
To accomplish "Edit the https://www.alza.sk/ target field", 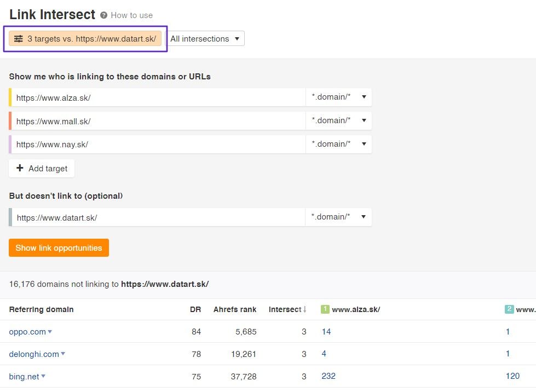I will pyautogui.click(x=158, y=98).
